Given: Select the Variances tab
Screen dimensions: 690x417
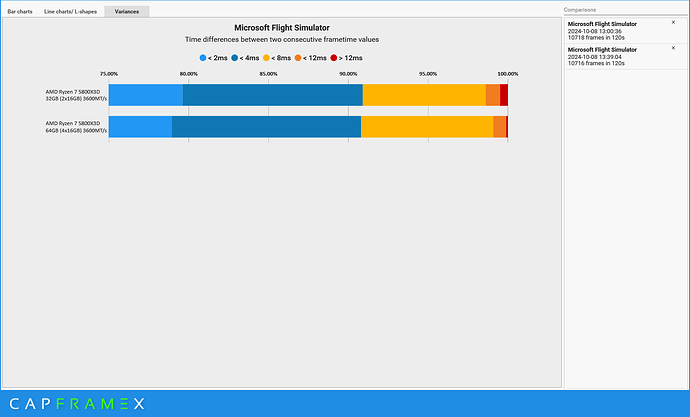Looking at the screenshot, I should (127, 11).
